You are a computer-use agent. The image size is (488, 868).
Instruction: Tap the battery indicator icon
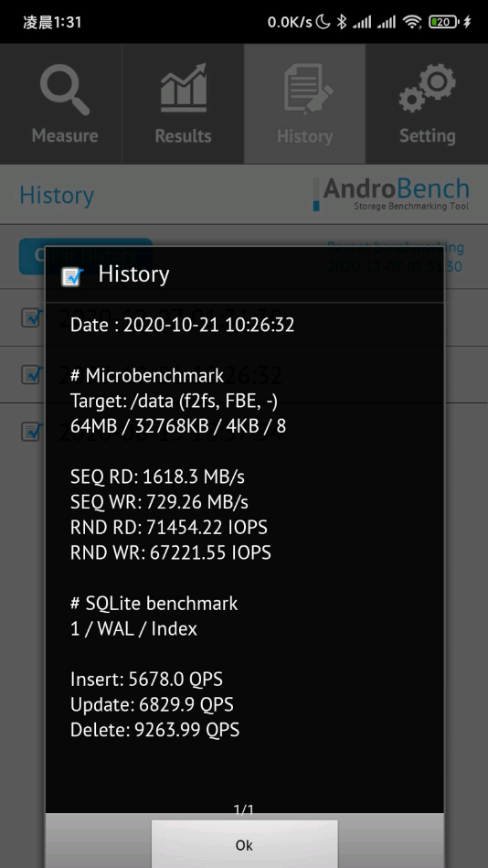tap(444, 22)
